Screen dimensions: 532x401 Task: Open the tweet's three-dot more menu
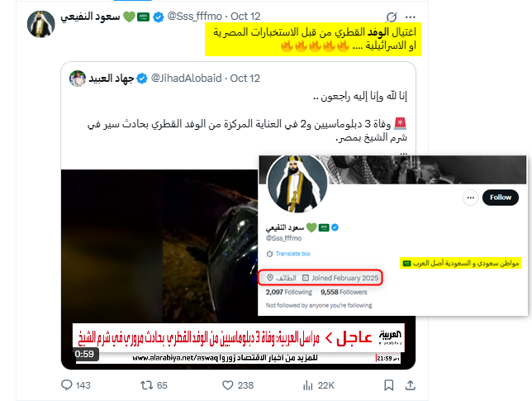point(411,17)
